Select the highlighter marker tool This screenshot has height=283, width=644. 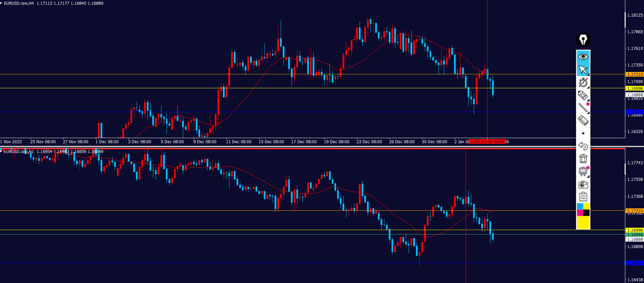[583, 96]
